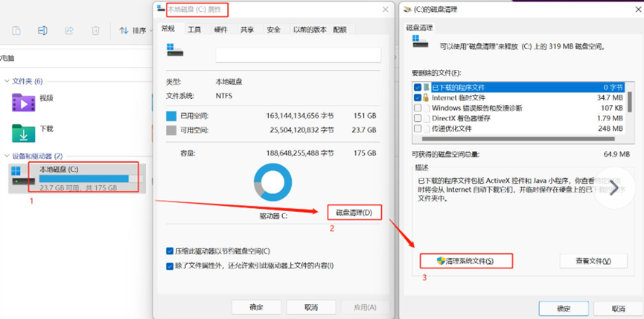Collapse the 文件夹 (6) group
644x319 pixels.
tap(7, 81)
